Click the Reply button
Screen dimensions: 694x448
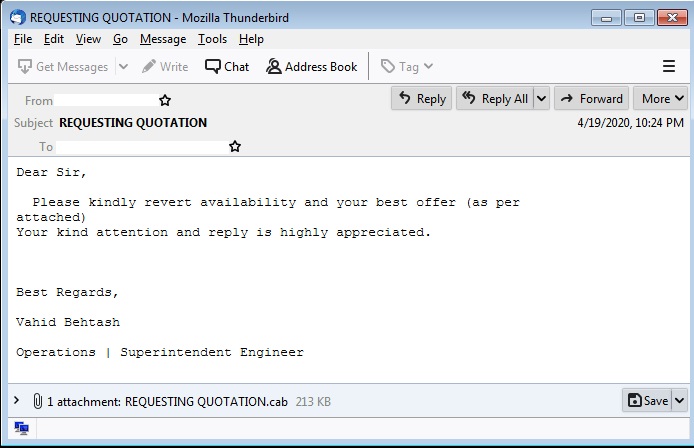tap(421, 98)
